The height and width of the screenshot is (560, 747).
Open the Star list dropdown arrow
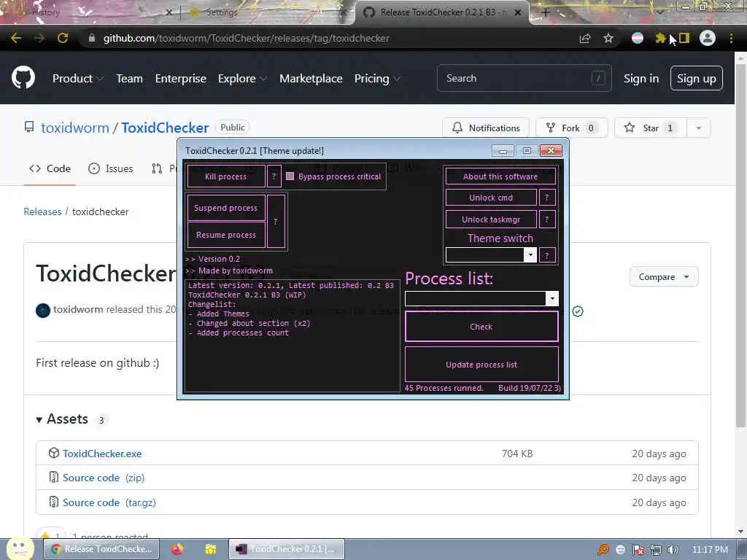[x=698, y=128]
